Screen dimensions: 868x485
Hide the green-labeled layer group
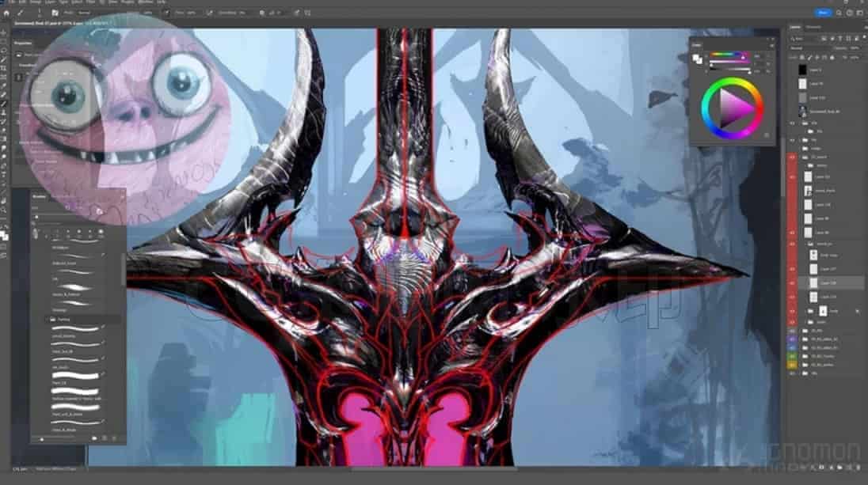[x=793, y=356]
